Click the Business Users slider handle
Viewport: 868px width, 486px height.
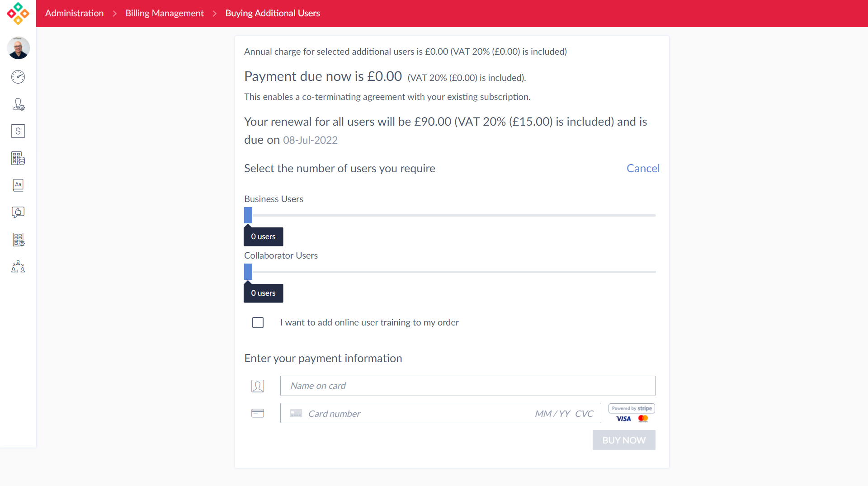(248, 215)
